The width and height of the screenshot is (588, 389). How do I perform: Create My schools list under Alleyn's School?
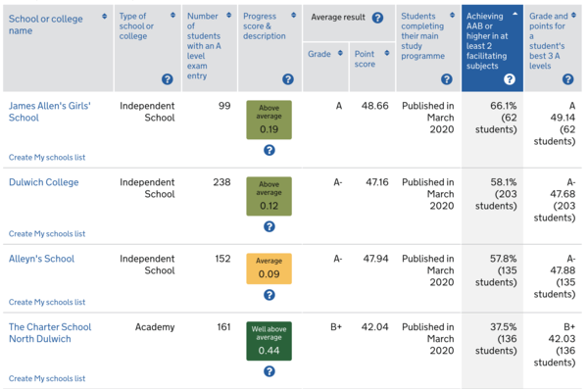[x=47, y=302]
